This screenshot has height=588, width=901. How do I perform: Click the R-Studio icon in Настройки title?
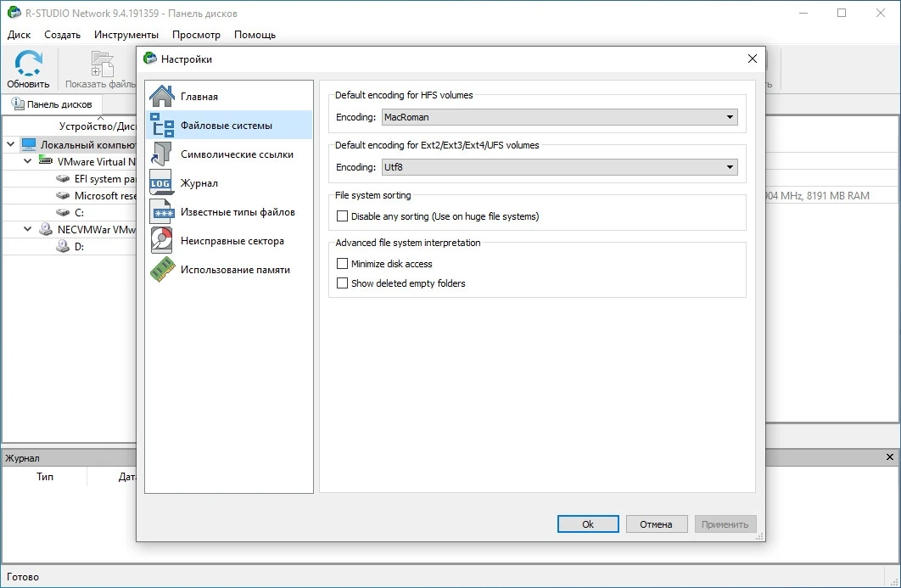pyautogui.click(x=150, y=58)
